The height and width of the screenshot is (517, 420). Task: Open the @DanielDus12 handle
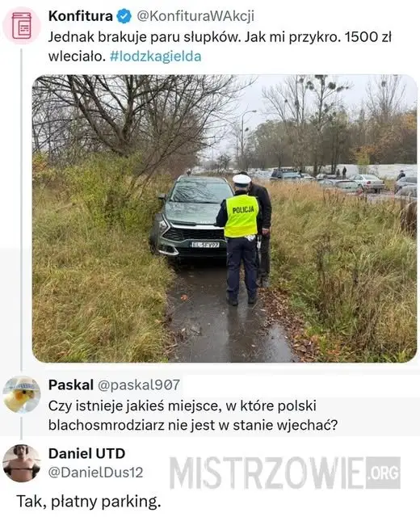(95, 473)
